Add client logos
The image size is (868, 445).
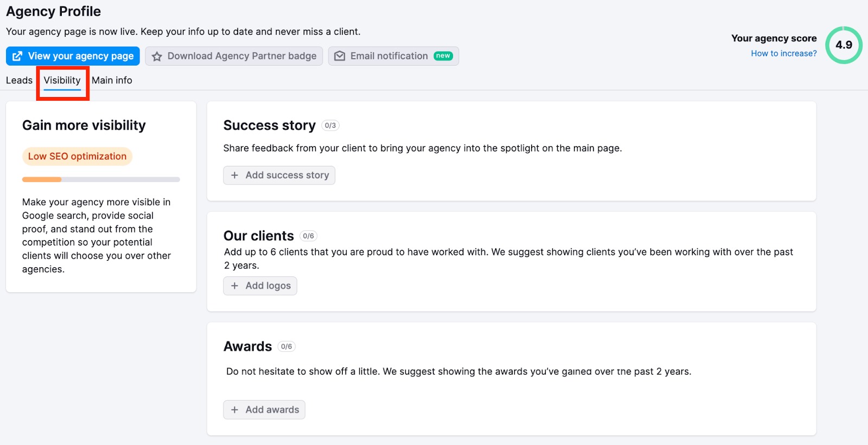coord(260,286)
